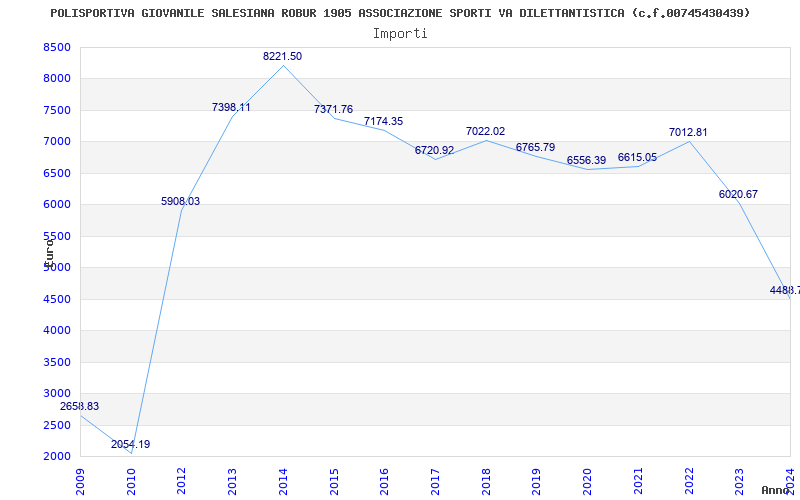The width and height of the screenshot is (800, 500).
Task: Click the 6556.39 data label
Action: tap(586, 161)
